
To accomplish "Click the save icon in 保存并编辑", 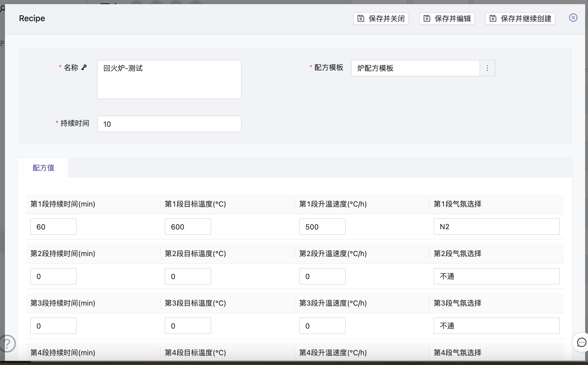I will [427, 19].
